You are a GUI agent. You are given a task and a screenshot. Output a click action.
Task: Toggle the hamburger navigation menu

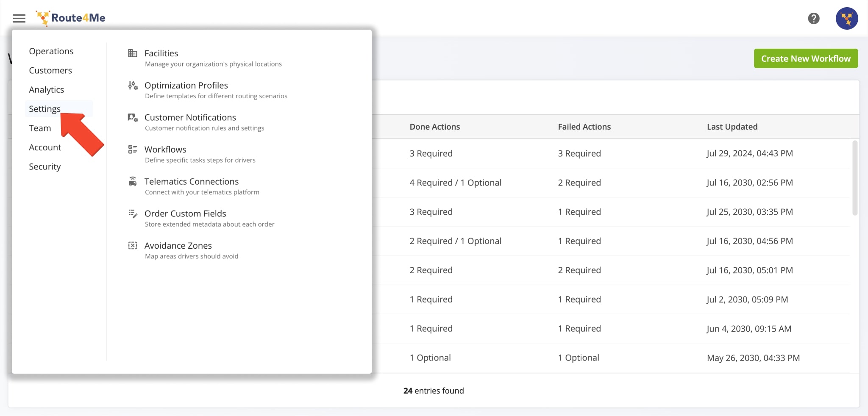(x=19, y=18)
